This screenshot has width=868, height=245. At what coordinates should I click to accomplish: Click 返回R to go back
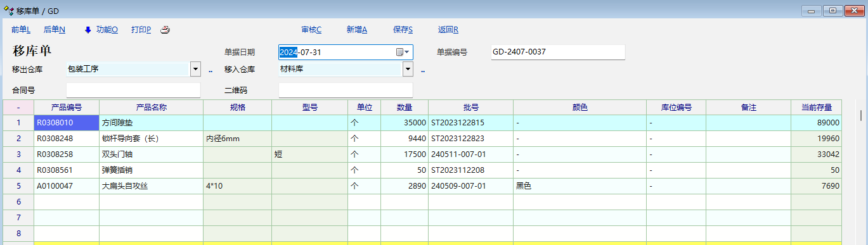[x=448, y=30]
